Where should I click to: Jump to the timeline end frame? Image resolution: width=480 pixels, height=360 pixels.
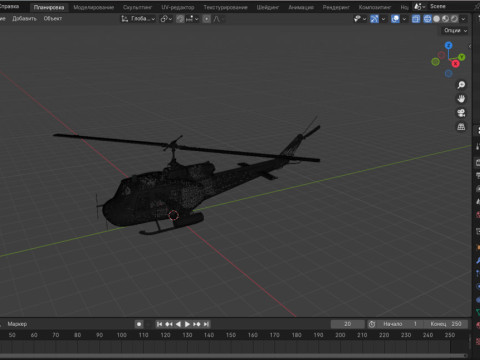[206, 324]
